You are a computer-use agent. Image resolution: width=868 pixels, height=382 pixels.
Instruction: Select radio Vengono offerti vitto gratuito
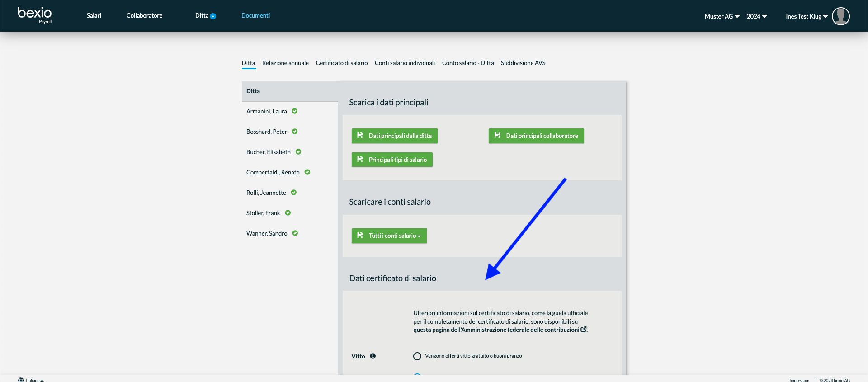pos(417,356)
